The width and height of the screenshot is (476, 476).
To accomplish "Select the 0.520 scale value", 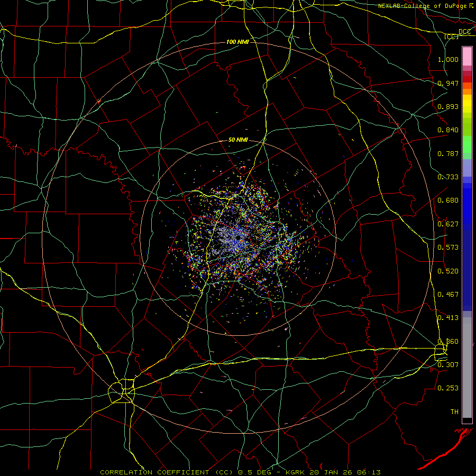I will click(448, 271).
